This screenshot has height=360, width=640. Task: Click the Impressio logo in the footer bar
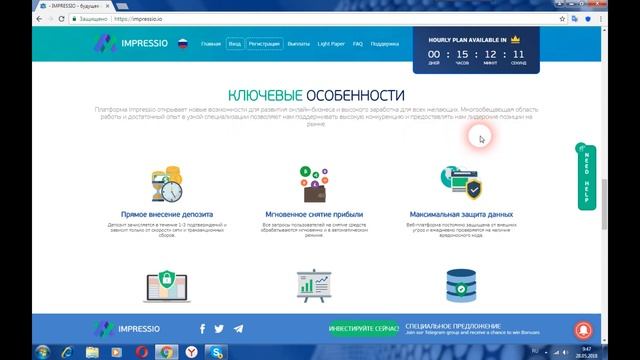pyautogui.click(x=127, y=329)
